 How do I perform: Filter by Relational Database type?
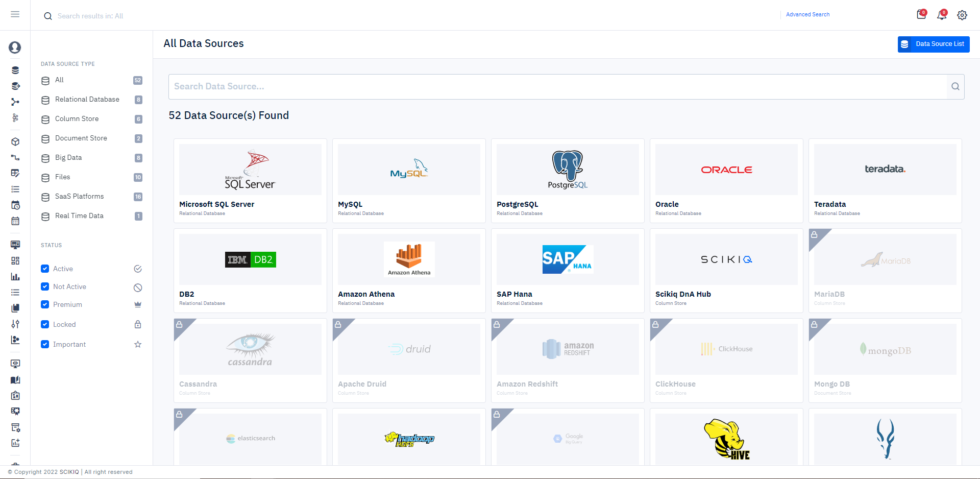[x=92, y=100]
